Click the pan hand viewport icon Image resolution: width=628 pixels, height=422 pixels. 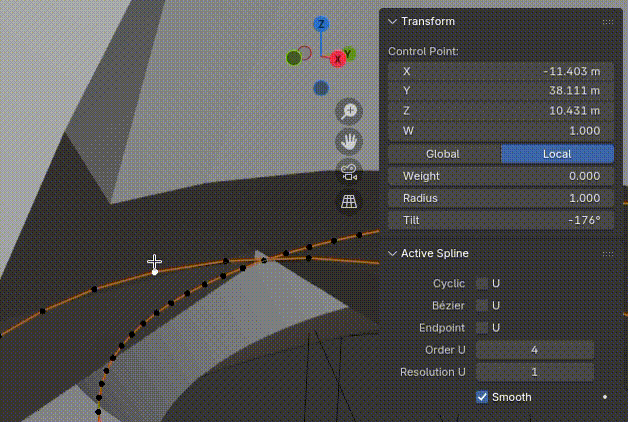coord(349,141)
